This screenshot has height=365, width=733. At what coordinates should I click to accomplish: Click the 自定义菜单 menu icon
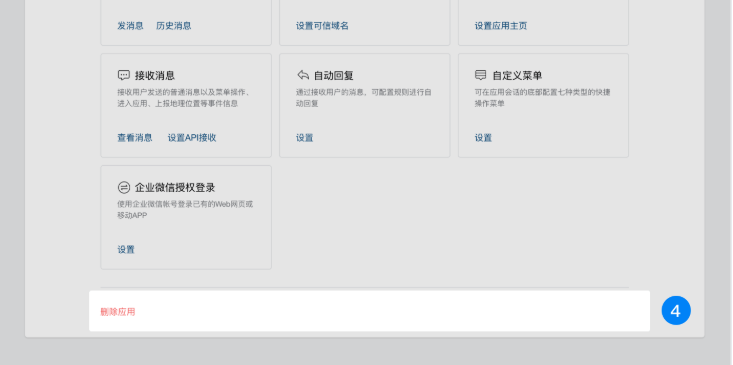[x=481, y=75]
